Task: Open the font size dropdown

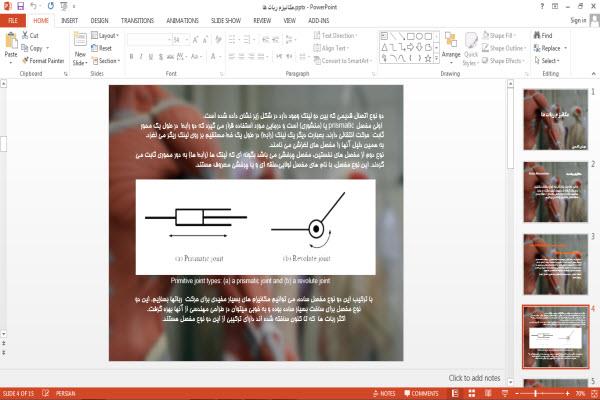Action: tap(187, 40)
